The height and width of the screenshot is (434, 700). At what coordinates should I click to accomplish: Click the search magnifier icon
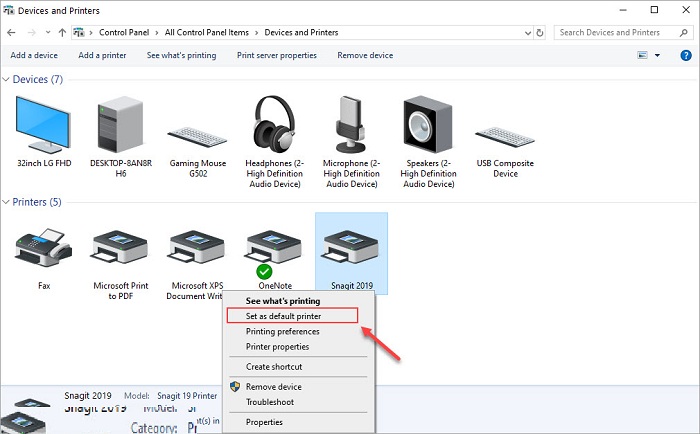pos(683,33)
